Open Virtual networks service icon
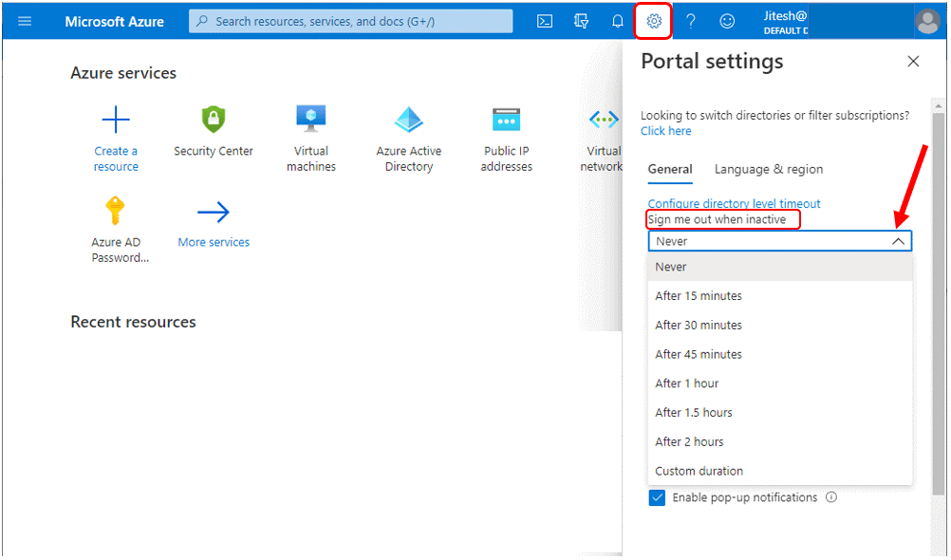Viewport: 951px width, 560px height. (x=604, y=120)
